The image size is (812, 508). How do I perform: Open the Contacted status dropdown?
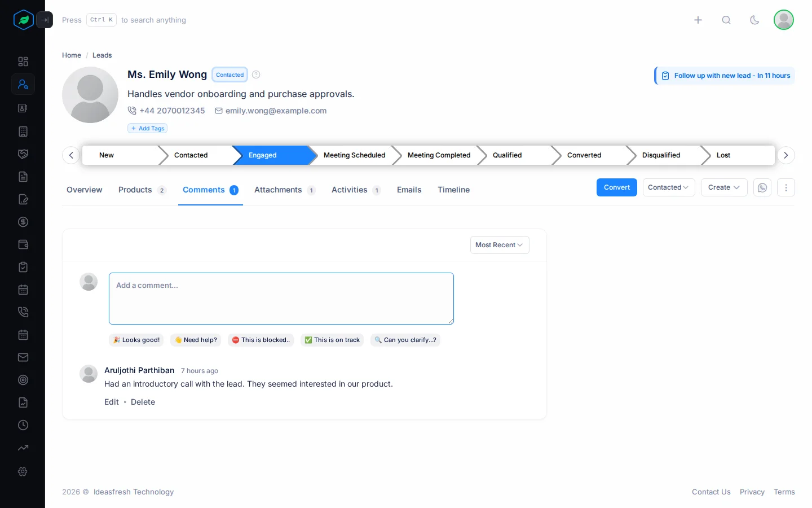point(669,187)
